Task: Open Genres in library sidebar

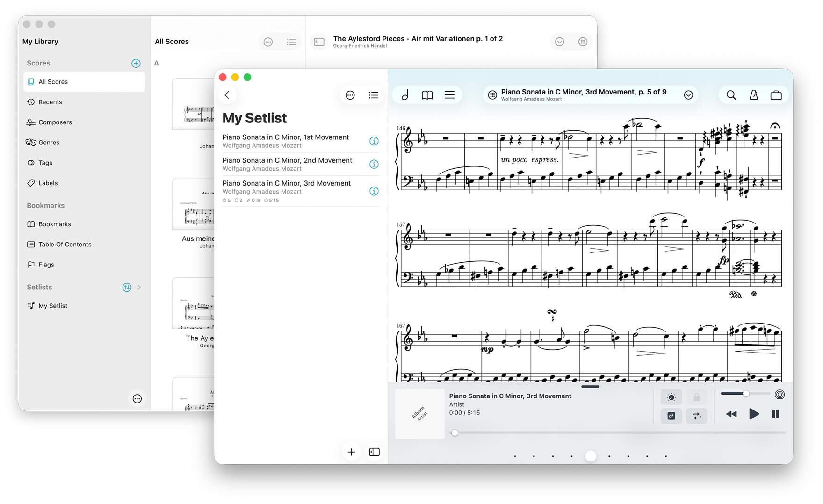Action: (x=84, y=143)
